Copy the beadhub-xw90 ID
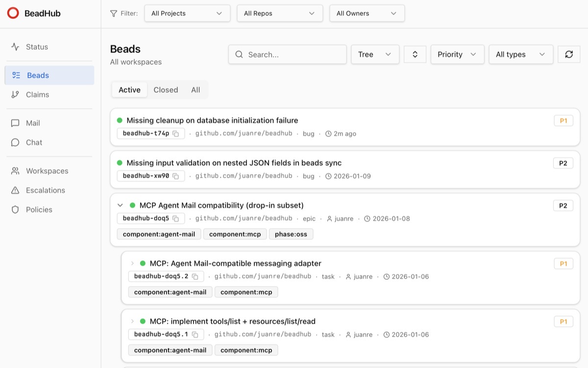This screenshot has height=368, width=588. pyautogui.click(x=176, y=176)
